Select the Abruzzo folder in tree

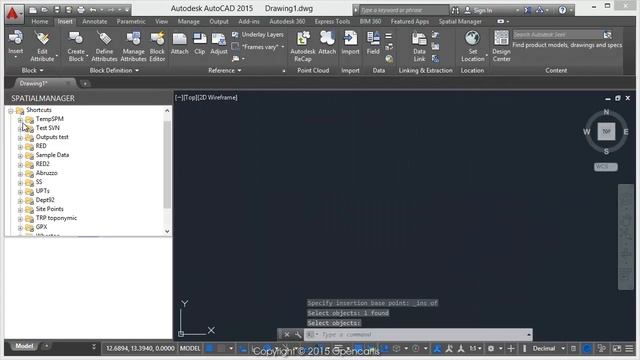[x=47, y=173]
